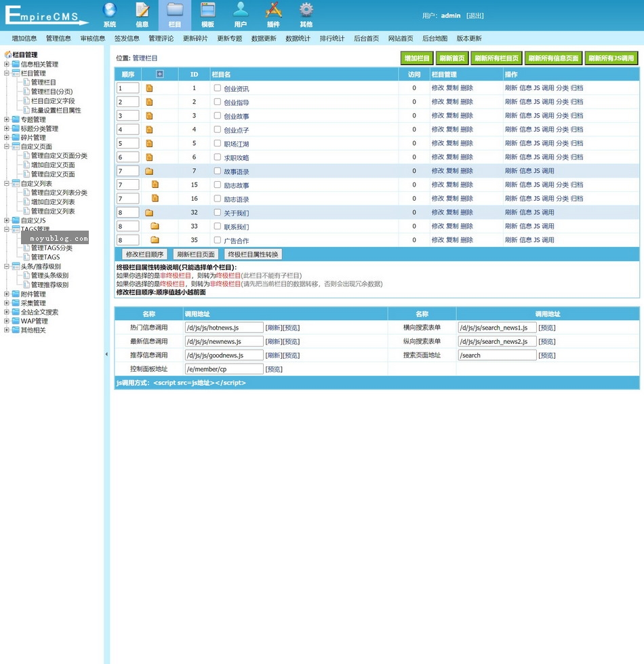This screenshot has width=644, height=664.
Task: Select the 创业故事 checkbox
Action: click(218, 115)
